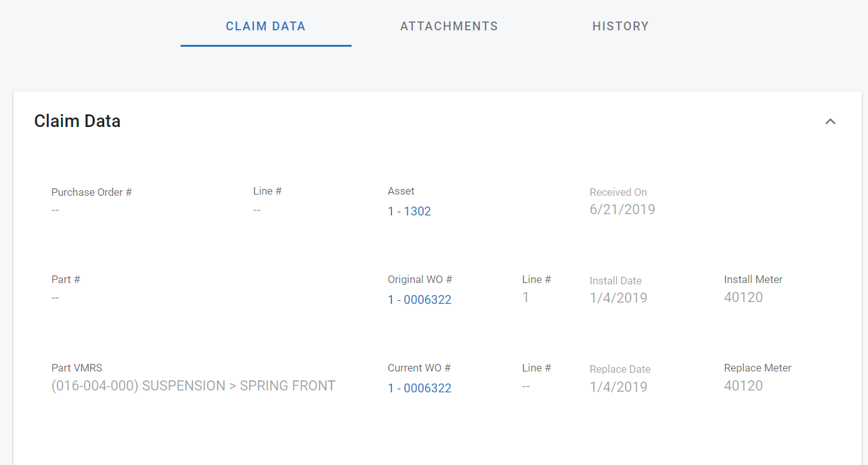Screen dimensions: 868x465
Task: Click the Claim Data section heading
Action: [x=77, y=121]
